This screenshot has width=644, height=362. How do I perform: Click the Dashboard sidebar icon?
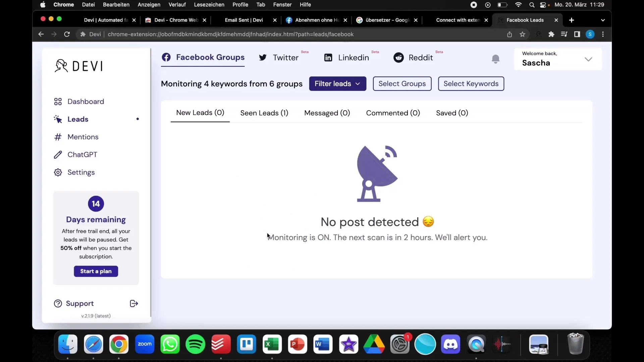pos(58,102)
